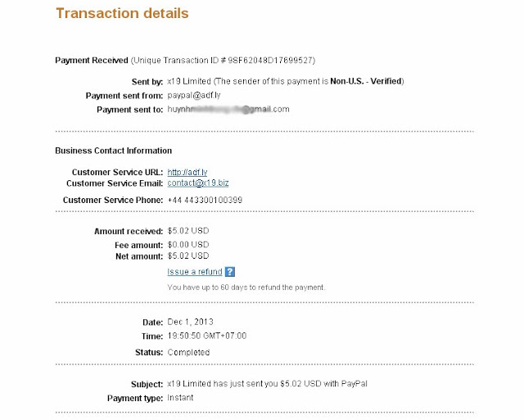This screenshot has height=420, width=524.
Task: Click the time 19:50:50 GMT+07:00
Action: coord(207,336)
